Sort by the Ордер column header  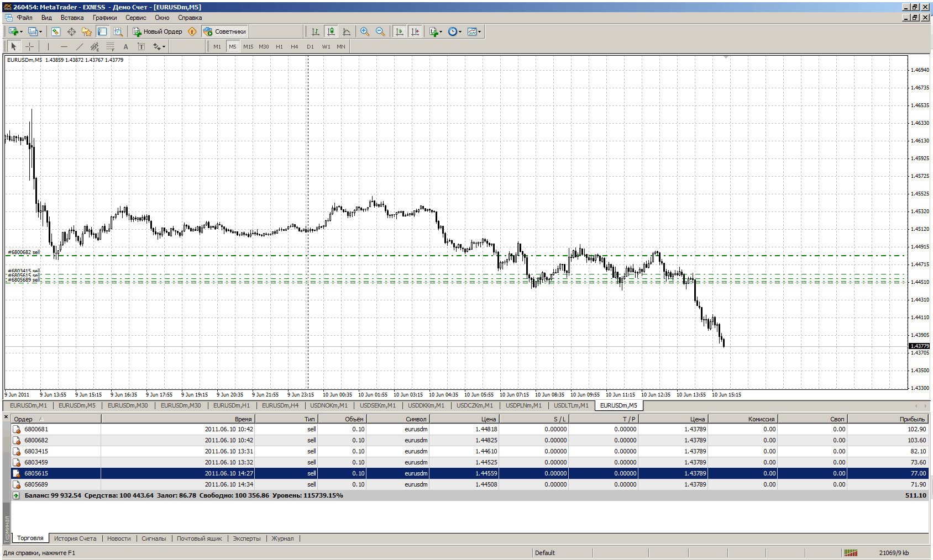click(56, 419)
